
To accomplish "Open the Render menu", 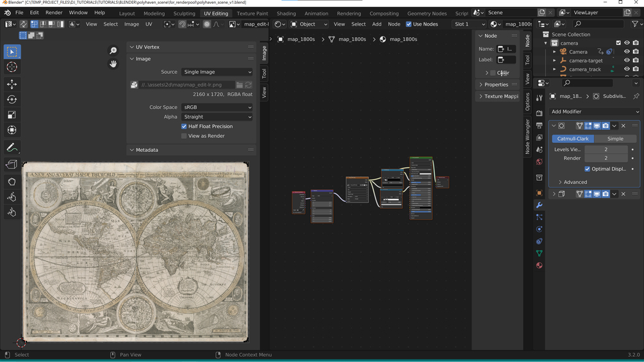I will (54, 12).
